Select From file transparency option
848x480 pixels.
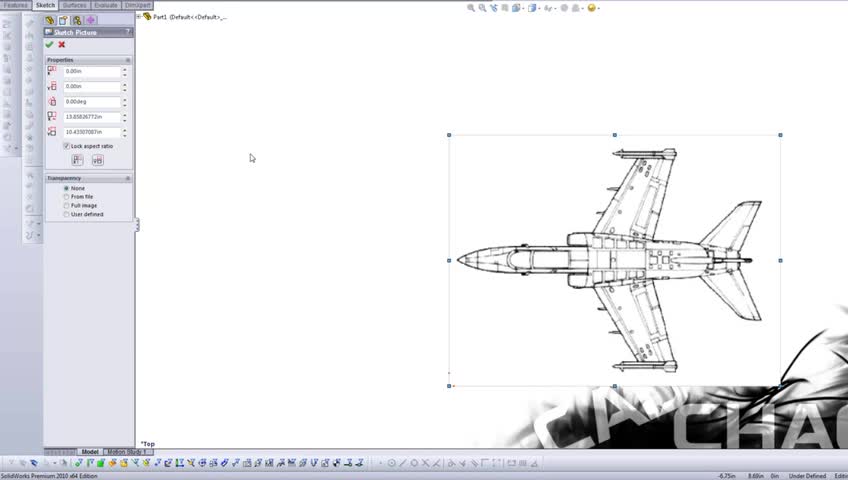pos(67,197)
